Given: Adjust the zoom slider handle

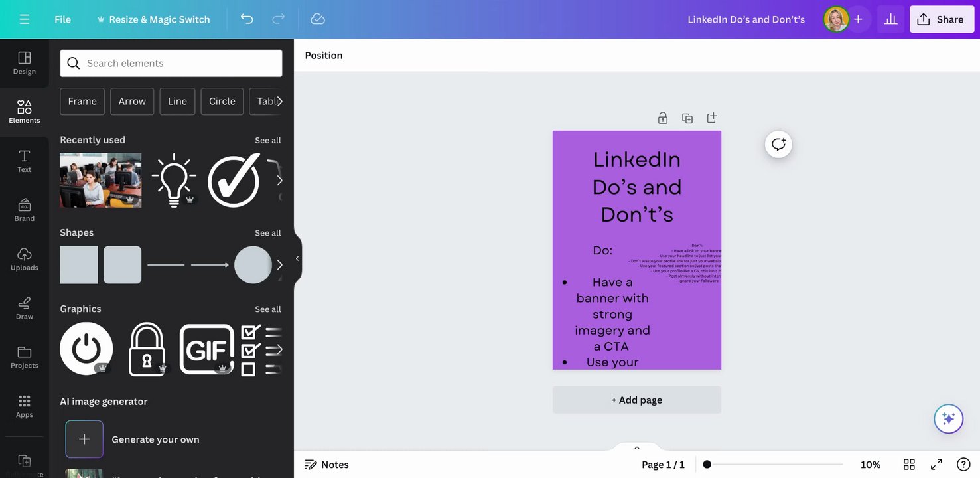Looking at the screenshot, I should point(707,465).
